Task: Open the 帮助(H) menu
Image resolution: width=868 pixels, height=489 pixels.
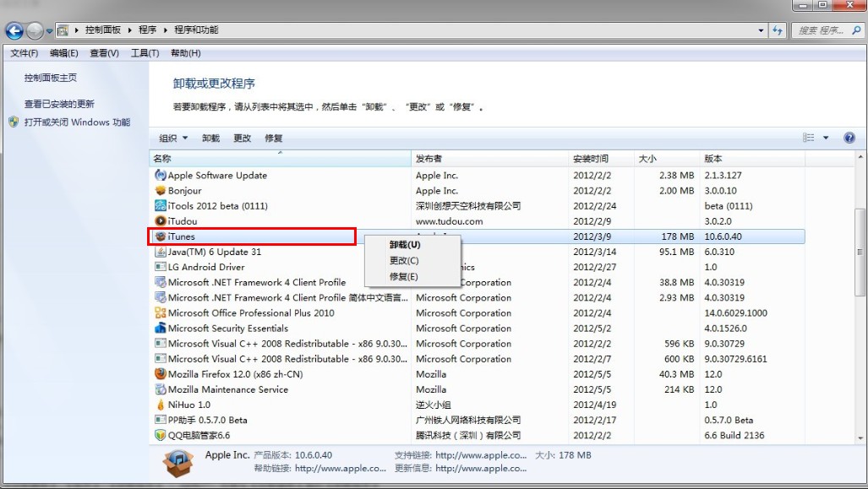Action: [185, 53]
